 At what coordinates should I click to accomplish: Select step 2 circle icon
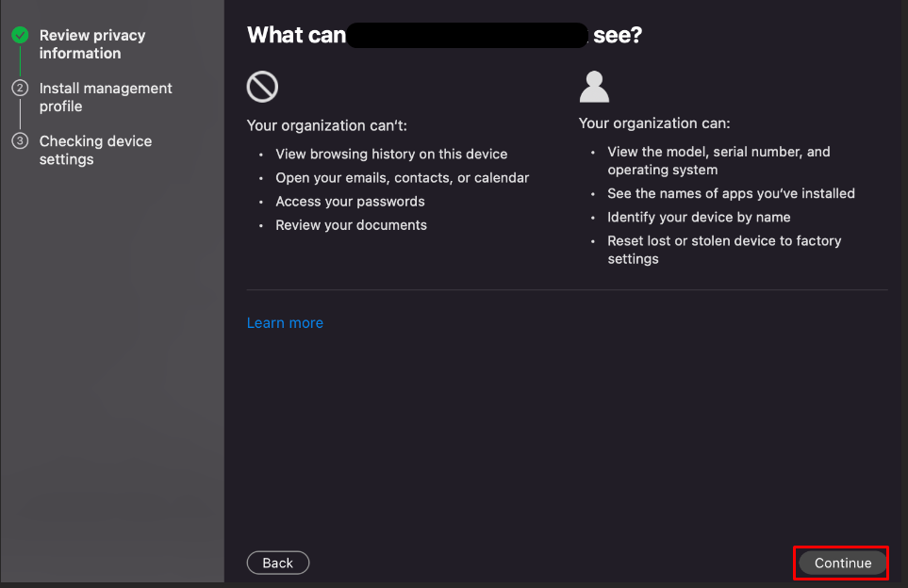[20, 88]
